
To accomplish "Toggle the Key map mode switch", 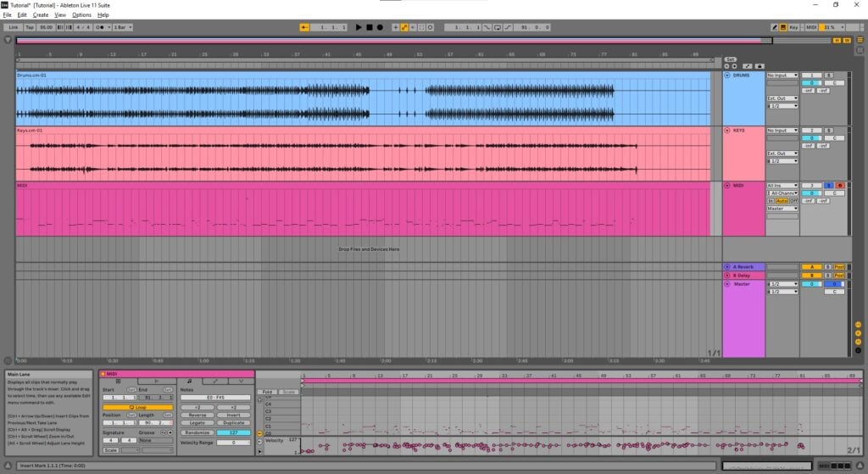I will 793,27.
